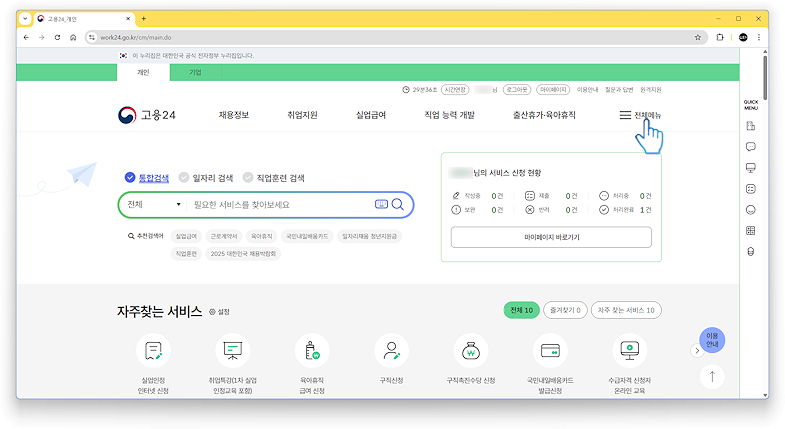
Task: Open 실업인정 인터넷 신청 service icon
Action: [x=153, y=350]
